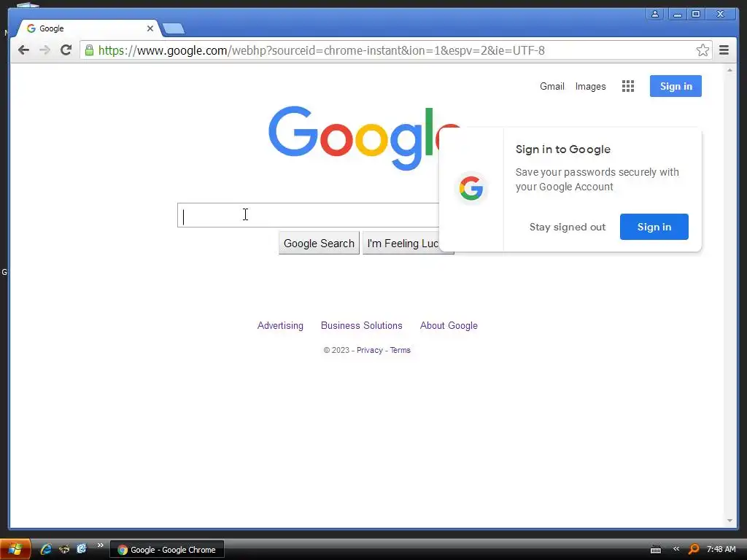Open the Terms link
Screen dimensions: 747x560
point(400,350)
